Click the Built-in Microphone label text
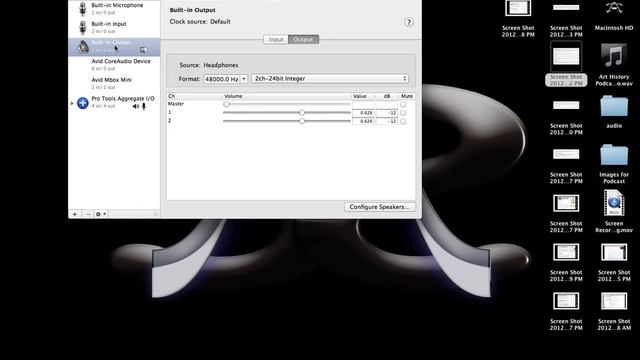Viewport: 640px width, 360px height. click(117, 5)
